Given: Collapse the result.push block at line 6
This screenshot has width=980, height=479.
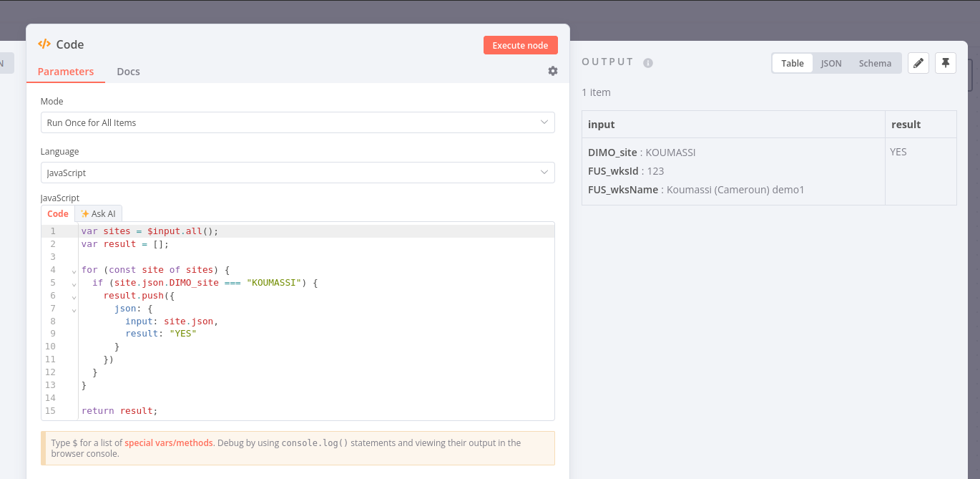Looking at the screenshot, I should [x=72, y=297].
